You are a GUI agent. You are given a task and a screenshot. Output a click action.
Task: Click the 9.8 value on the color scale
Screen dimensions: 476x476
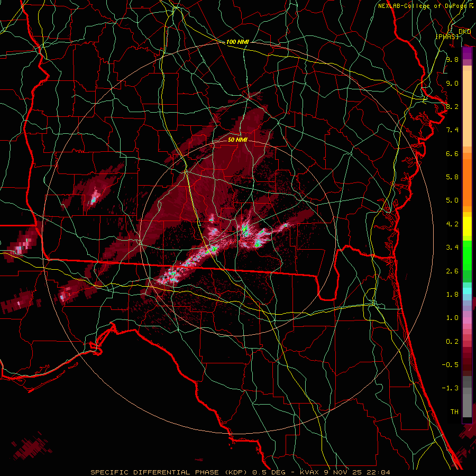452,59
